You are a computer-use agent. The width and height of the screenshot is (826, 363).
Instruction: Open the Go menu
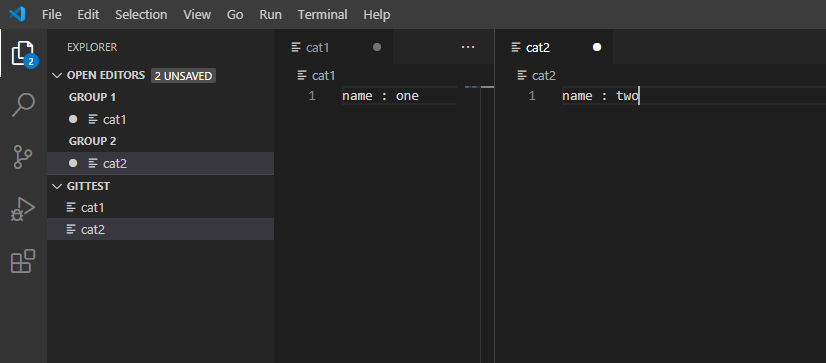[x=235, y=14]
